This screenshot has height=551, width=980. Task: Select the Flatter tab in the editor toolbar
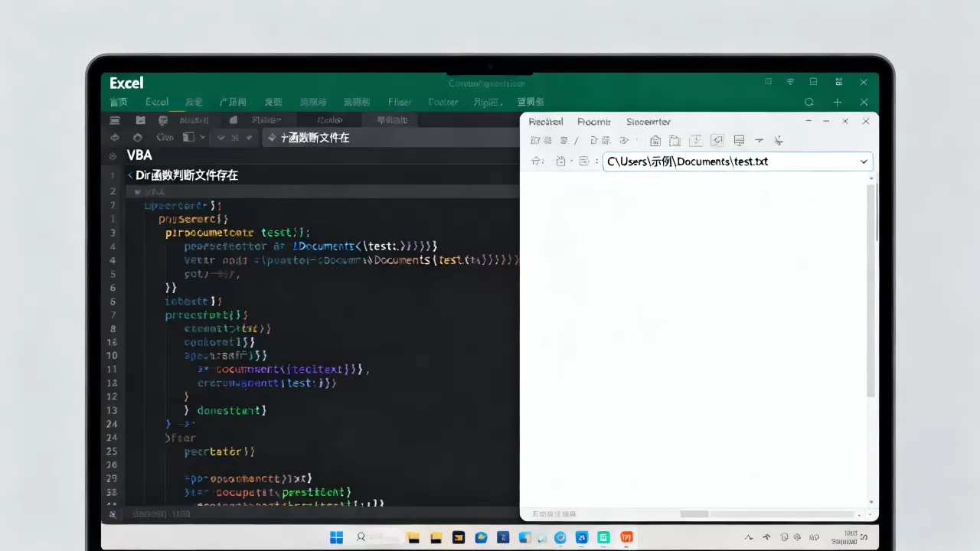point(266,120)
